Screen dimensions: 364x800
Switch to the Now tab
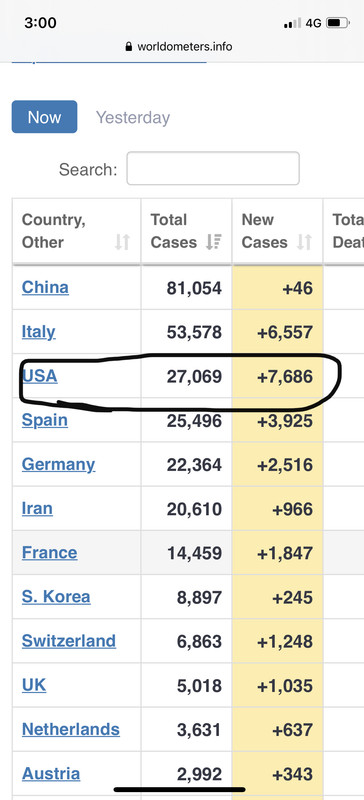[44, 117]
